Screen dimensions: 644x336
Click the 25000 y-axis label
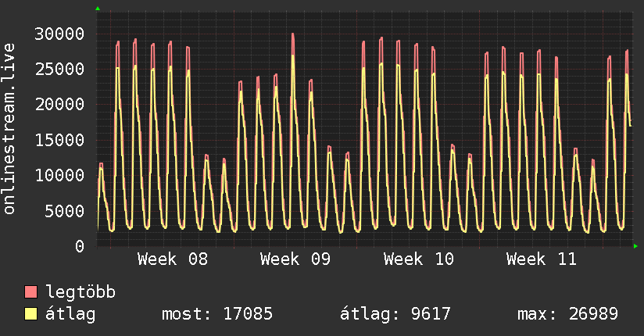click(x=59, y=69)
